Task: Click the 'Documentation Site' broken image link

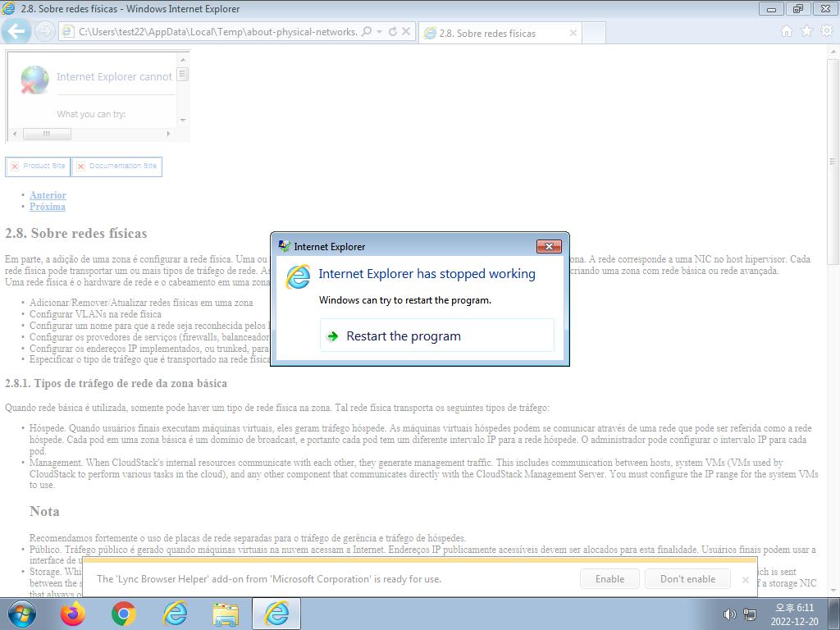Action: point(116,166)
